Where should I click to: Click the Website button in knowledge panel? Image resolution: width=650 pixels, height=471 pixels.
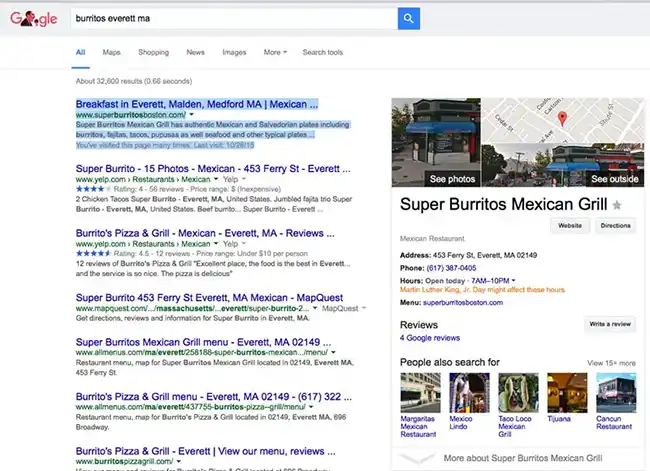coord(570,226)
